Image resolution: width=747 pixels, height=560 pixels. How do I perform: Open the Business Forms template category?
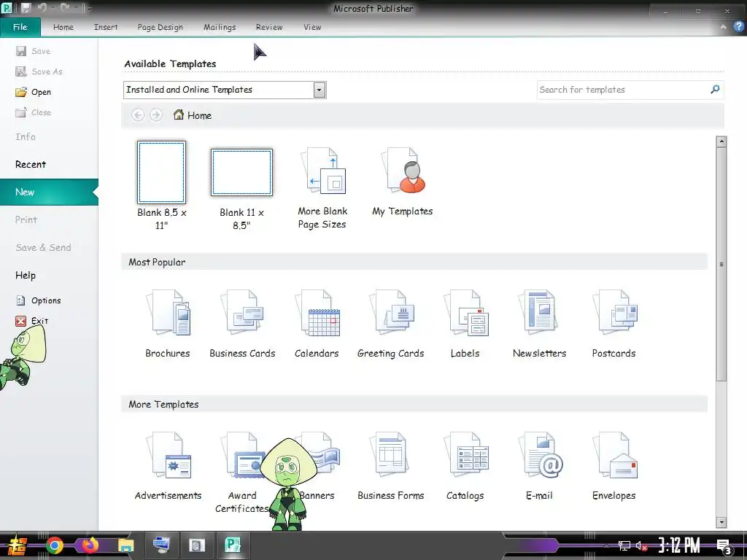point(391,466)
